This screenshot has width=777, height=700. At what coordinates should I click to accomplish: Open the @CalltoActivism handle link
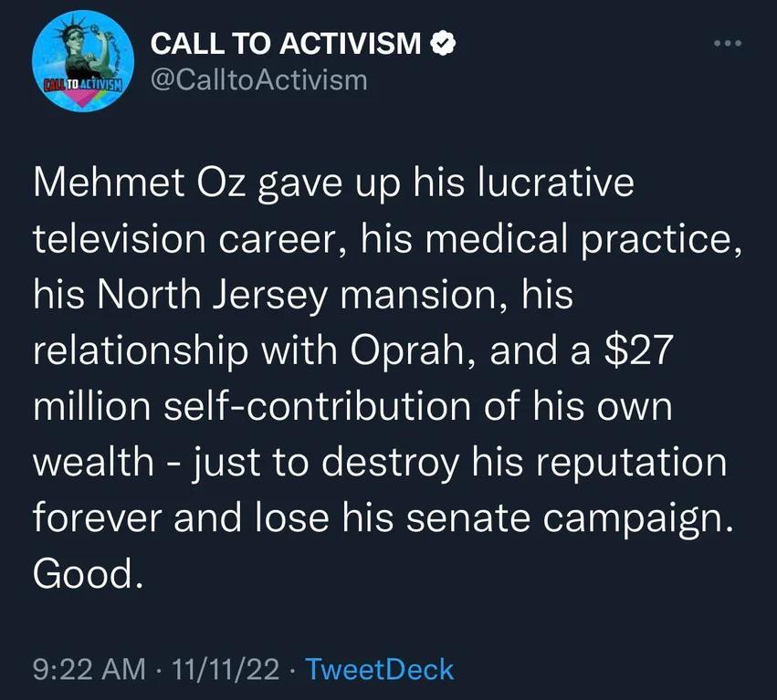click(259, 79)
